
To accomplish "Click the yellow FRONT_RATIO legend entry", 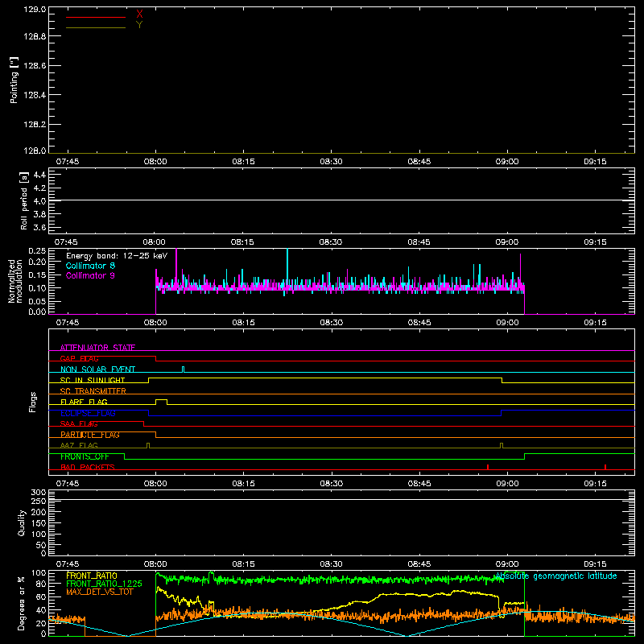I will tap(92, 576).
